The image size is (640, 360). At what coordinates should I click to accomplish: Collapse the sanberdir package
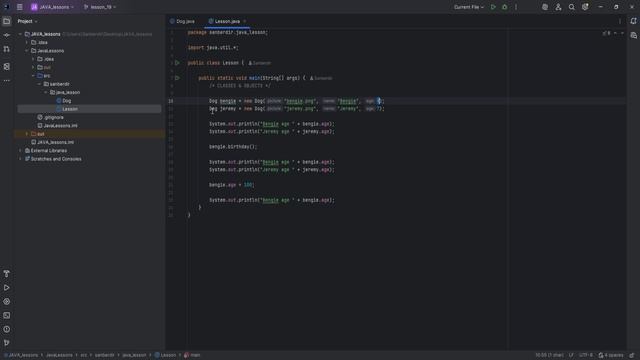[40, 84]
